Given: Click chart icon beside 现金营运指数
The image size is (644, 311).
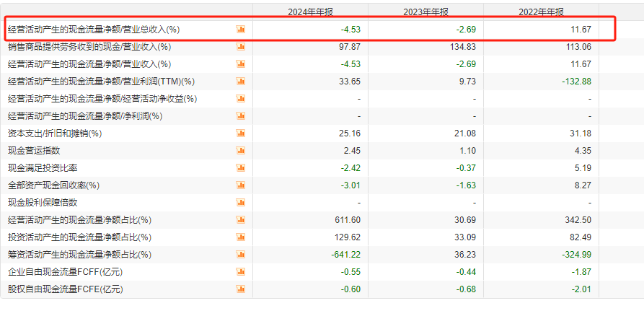Looking at the screenshot, I should click(x=240, y=151).
